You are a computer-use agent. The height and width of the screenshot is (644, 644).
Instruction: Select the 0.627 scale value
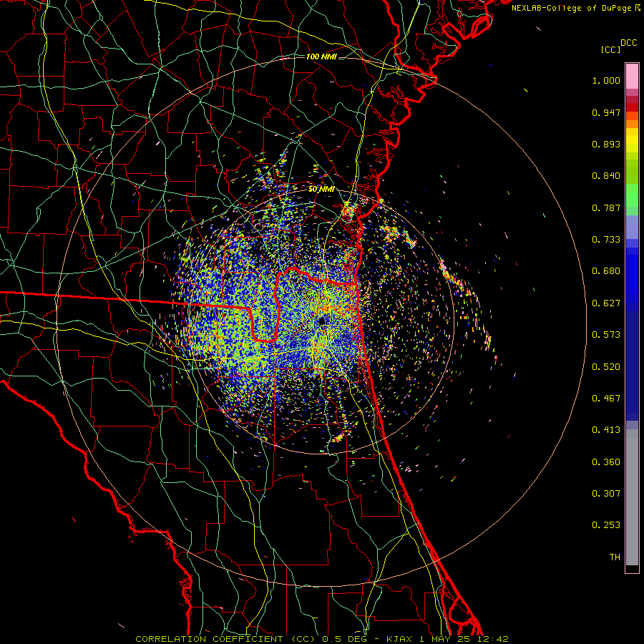[606, 303]
